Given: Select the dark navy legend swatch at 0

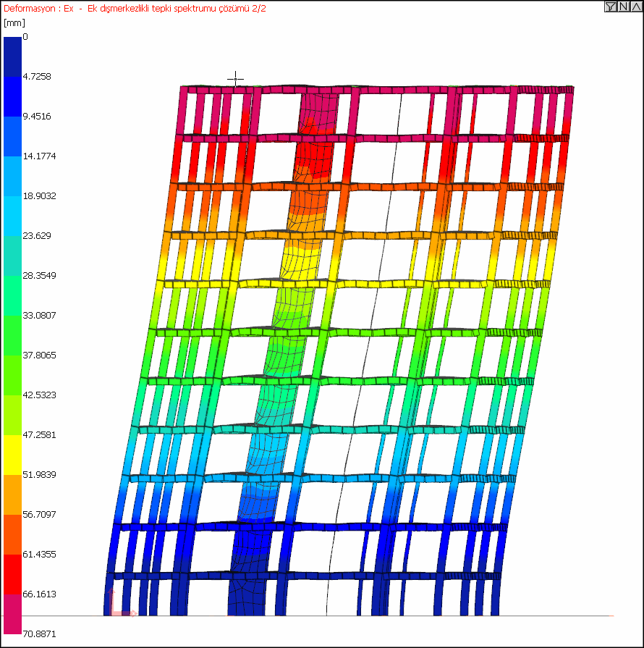Looking at the screenshot, I should 12,56.
